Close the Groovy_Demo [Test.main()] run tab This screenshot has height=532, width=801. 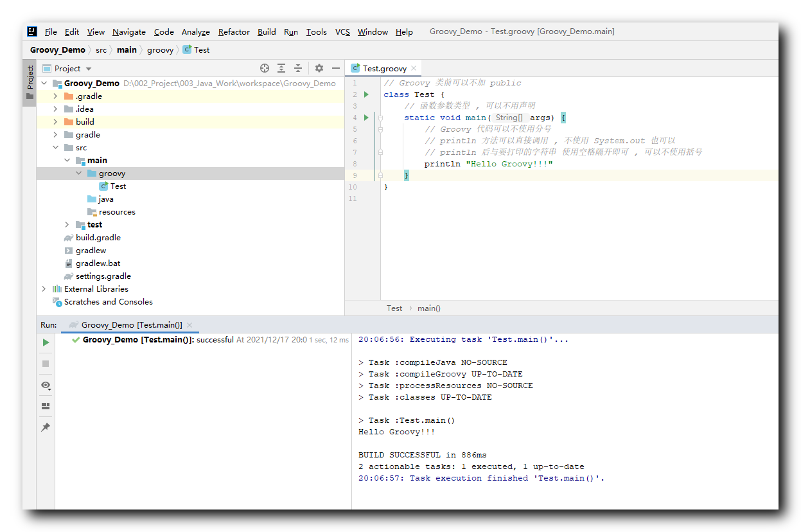coord(189,325)
